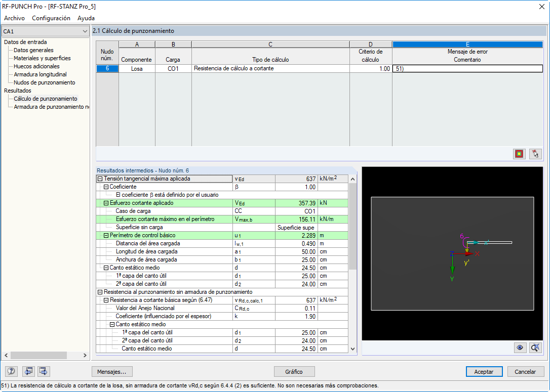Collapse Resistencia al punzonamiento sin armadura section

tap(100, 292)
